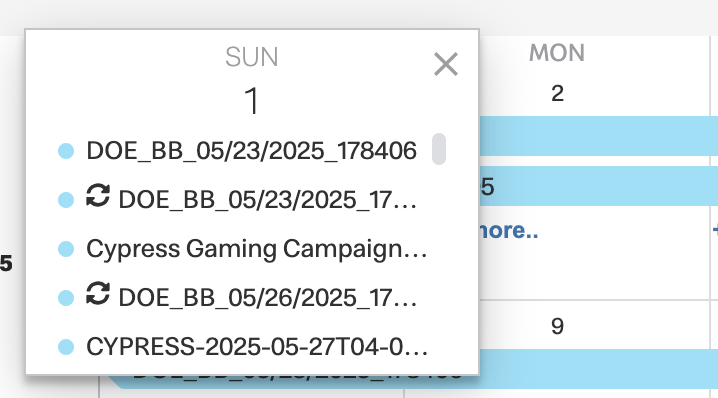This screenshot has width=718, height=398.
Task: Close the Sunday events popup
Action: (x=446, y=64)
